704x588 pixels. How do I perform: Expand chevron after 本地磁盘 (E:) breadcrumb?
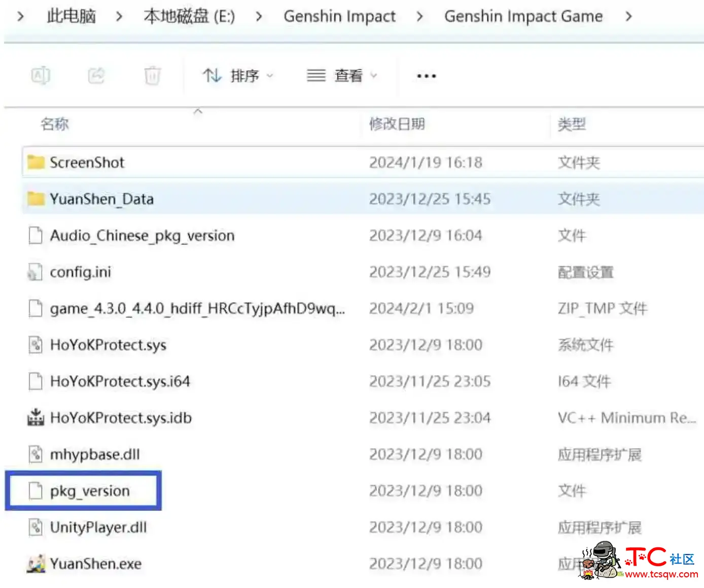click(259, 17)
